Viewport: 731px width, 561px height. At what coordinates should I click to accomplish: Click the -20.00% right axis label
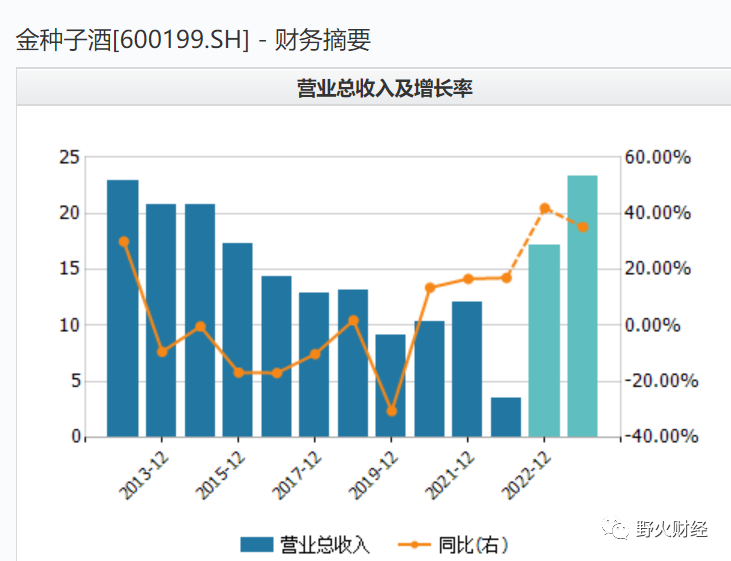coord(662,381)
